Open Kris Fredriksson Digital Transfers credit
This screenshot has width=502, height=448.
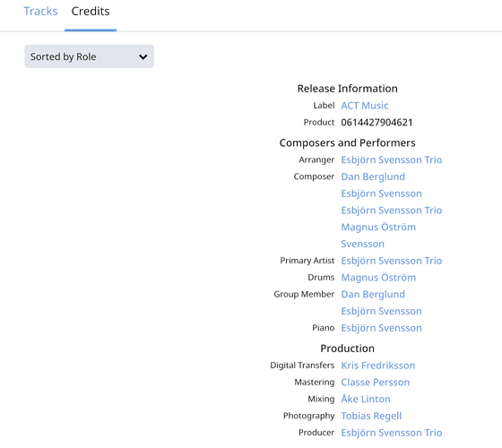coord(377,366)
